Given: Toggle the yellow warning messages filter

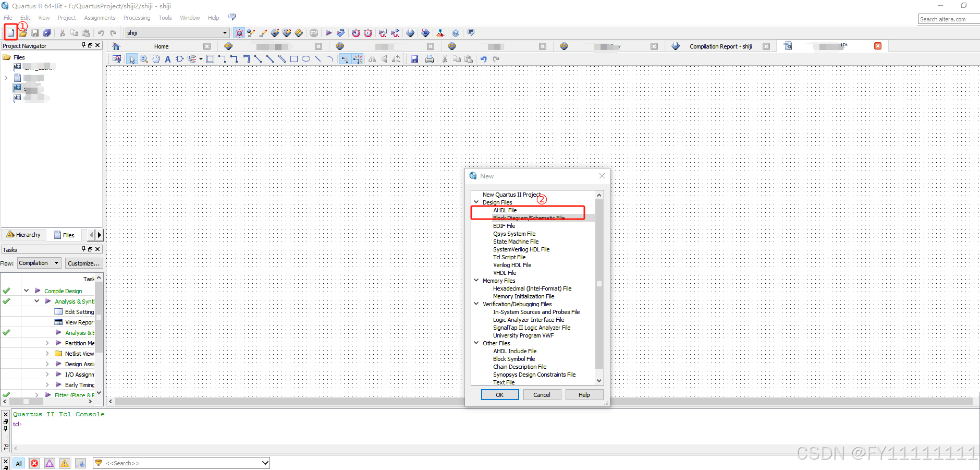Looking at the screenshot, I should [65, 463].
